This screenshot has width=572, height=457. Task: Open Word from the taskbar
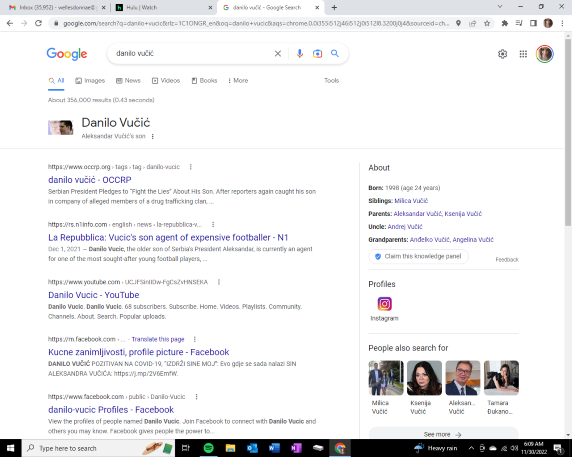[x=274, y=448]
